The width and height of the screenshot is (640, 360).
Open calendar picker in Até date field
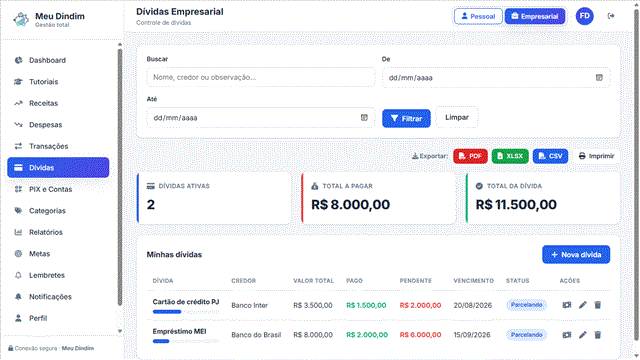[364, 118]
